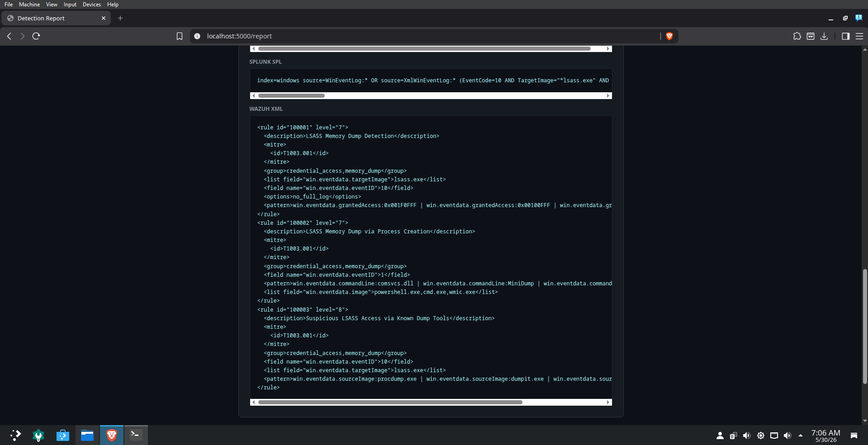
Task: Click the 'LSASS Memory Dump via Process Creation' line
Action: [370, 232]
